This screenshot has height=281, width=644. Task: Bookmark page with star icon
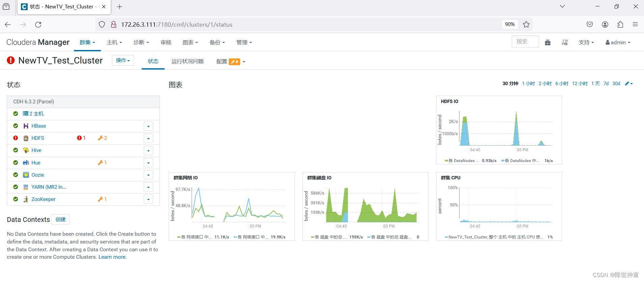526,24
